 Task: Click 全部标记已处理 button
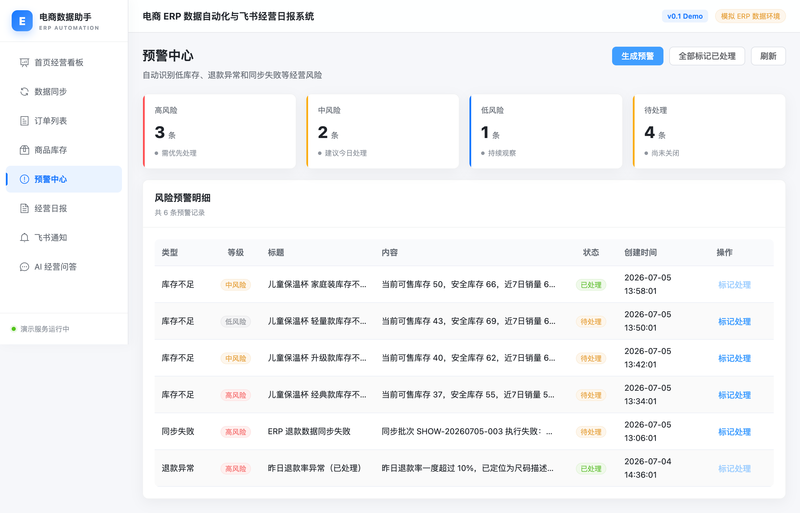(x=707, y=56)
